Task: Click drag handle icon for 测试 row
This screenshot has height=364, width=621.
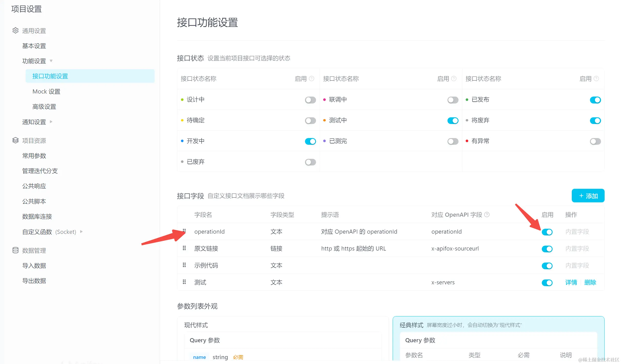Action: point(184,282)
